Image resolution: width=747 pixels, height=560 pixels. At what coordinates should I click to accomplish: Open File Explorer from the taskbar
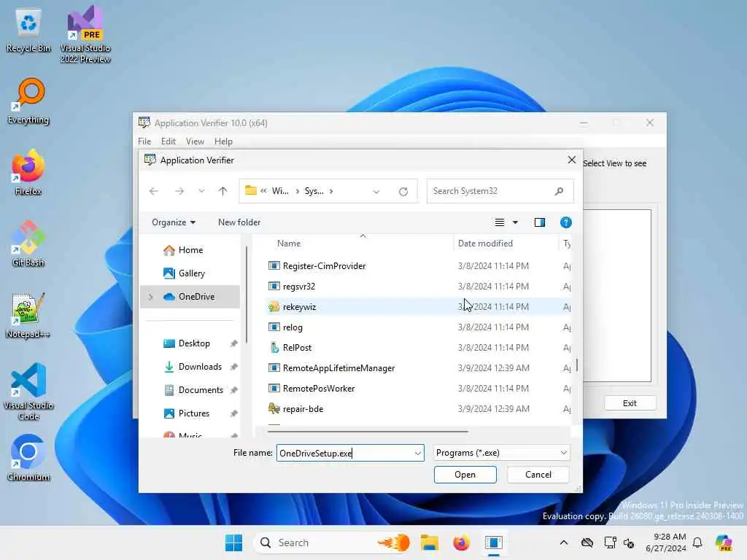point(429,542)
